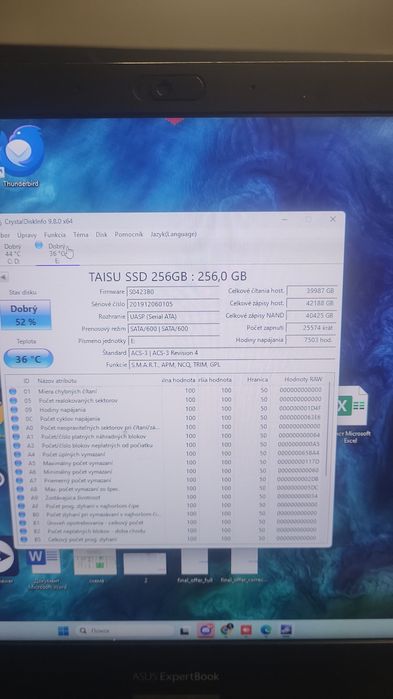The width and height of the screenshot is (393, 699).
Task: Switch to the C: D: disk tab at 44 °C
Action: coord(12,254)
